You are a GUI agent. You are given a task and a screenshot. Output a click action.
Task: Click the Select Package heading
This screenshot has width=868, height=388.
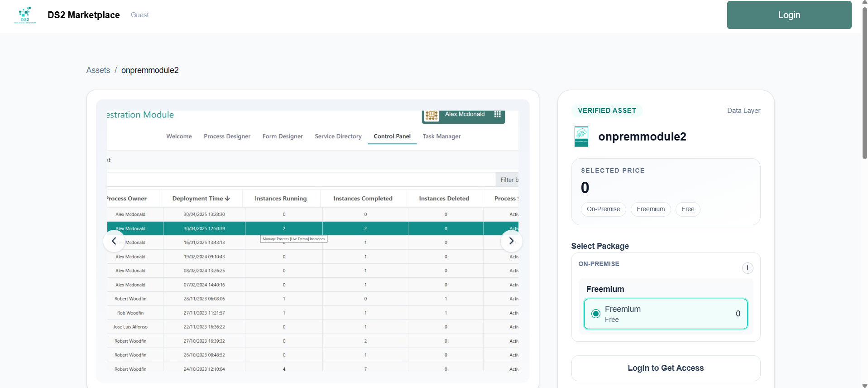tap(600, 246)
